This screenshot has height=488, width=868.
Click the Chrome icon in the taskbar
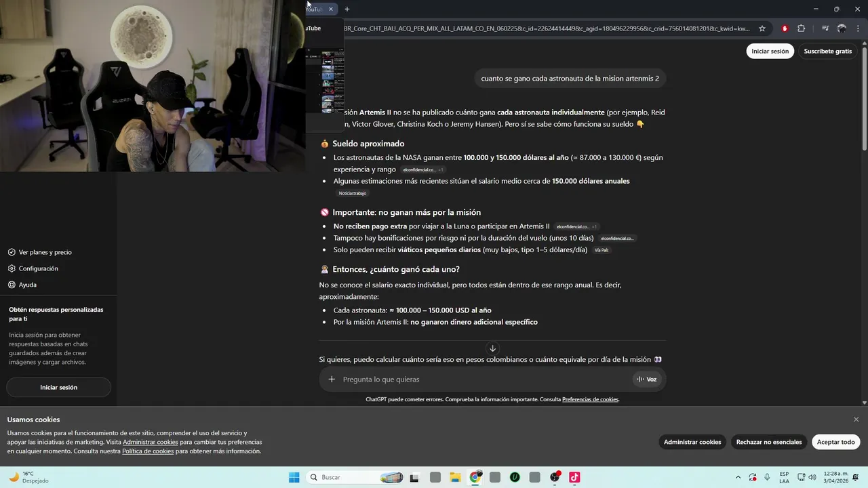pyautogui.click(x=475, y=477)
